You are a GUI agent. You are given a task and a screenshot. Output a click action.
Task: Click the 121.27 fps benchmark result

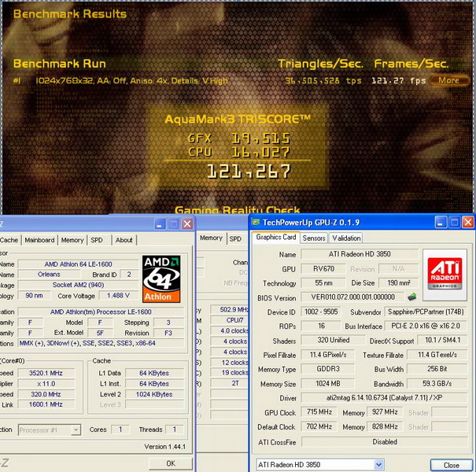(x=399, y=81)
